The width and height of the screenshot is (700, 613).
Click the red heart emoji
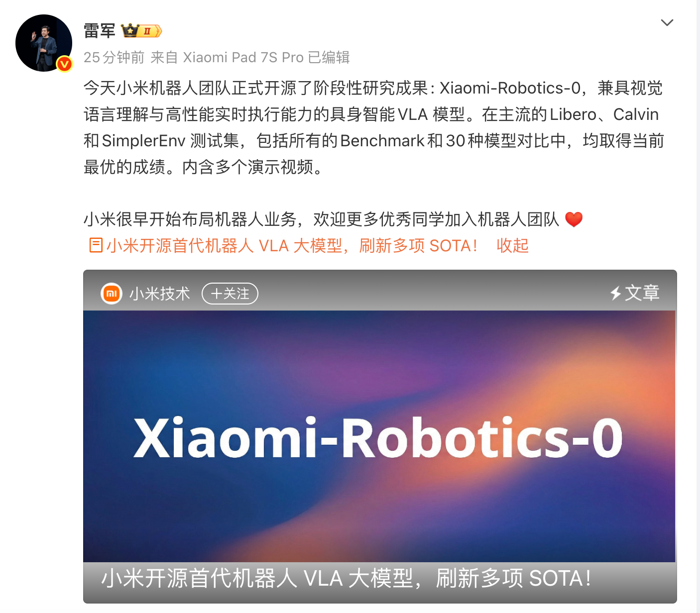click(574, 219)
